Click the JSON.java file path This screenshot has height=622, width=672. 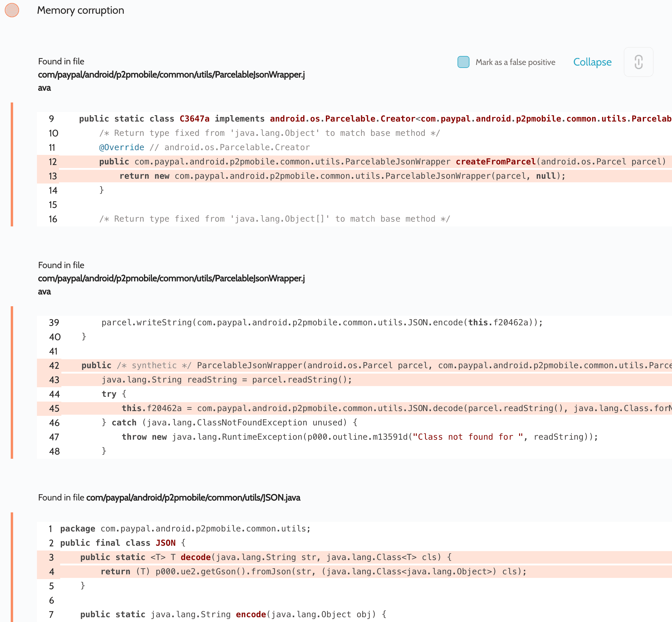click(193, 497)
